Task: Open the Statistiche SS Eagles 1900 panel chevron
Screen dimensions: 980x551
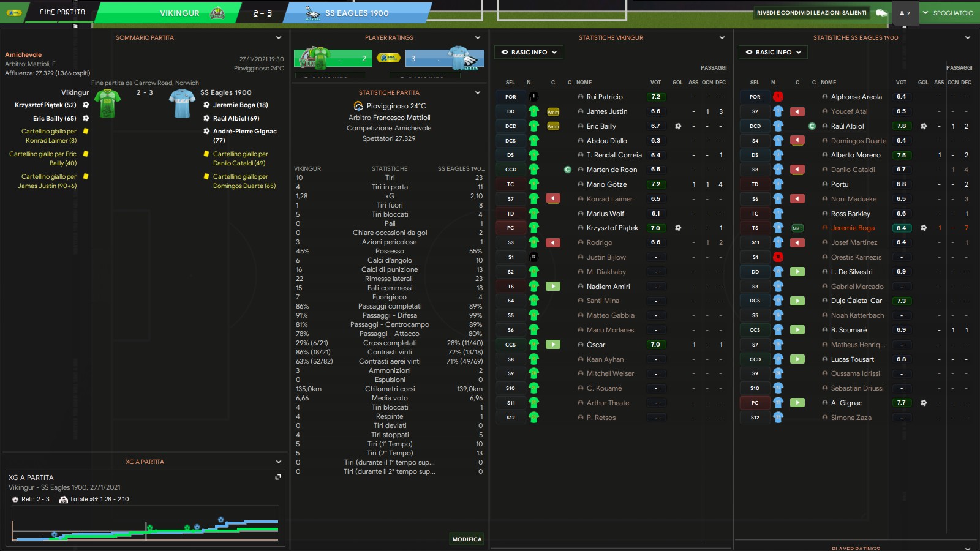Action: pyautogui.click(x=968, y=37)
